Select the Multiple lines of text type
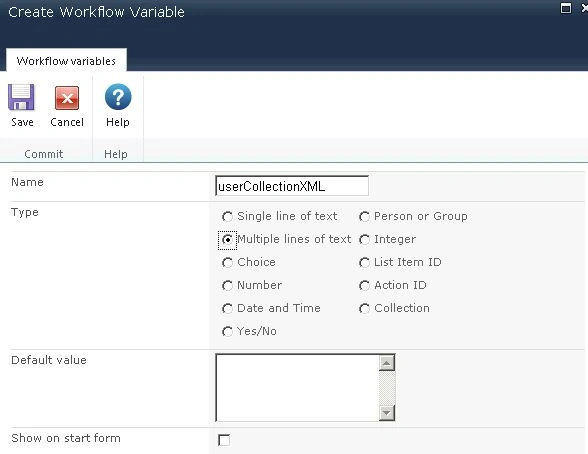Image resolution: width=588 pixels, height=454 pixels. (227, 240)
